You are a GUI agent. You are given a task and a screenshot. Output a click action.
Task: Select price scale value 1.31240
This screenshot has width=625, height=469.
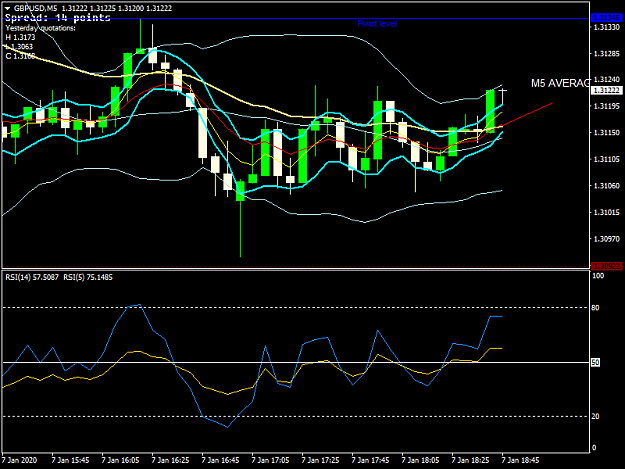[607, 80]
